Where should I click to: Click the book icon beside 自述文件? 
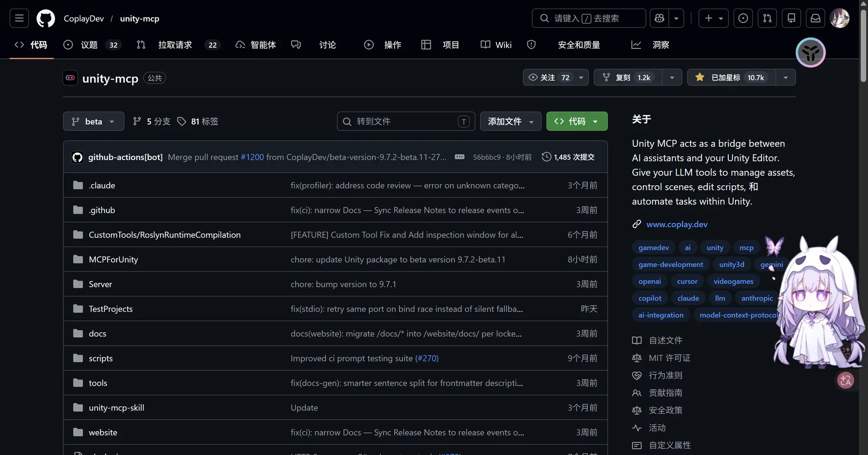click(637, 340)
